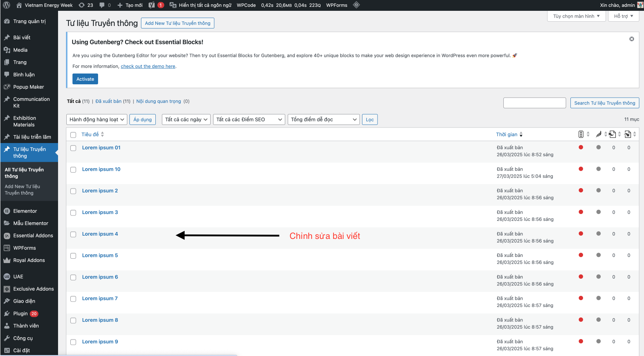Tick the checkbox for Lorem ipsum 01
Image resolution: width=644 pixels, height=356 pixels.
pyautogui.click(x=73, y=148)
